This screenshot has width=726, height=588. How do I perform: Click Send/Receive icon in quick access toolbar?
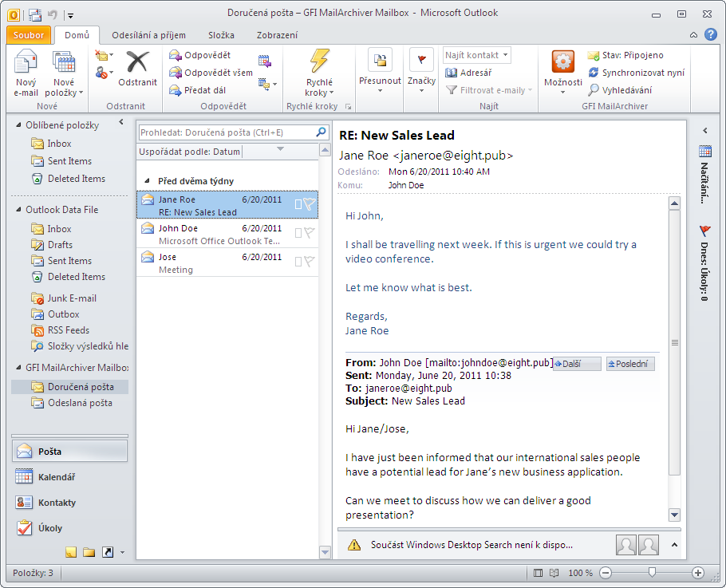click(35, 15)
